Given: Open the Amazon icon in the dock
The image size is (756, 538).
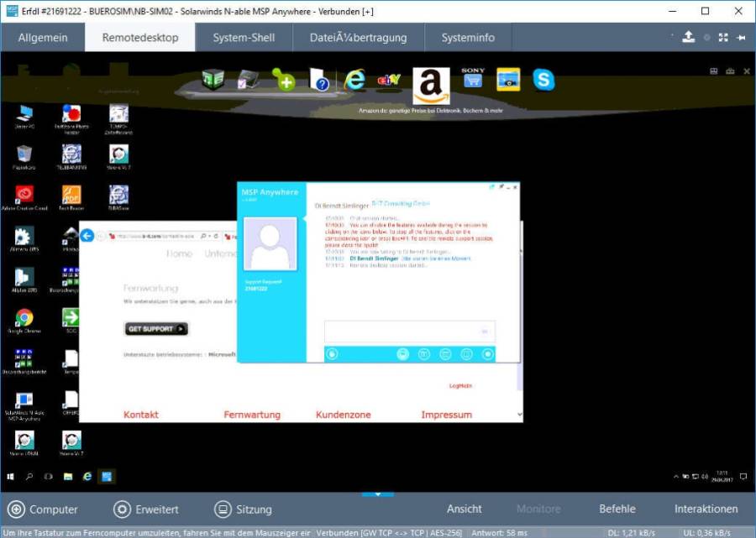Looking at the screenshot, I should click(x=431, y=84).
